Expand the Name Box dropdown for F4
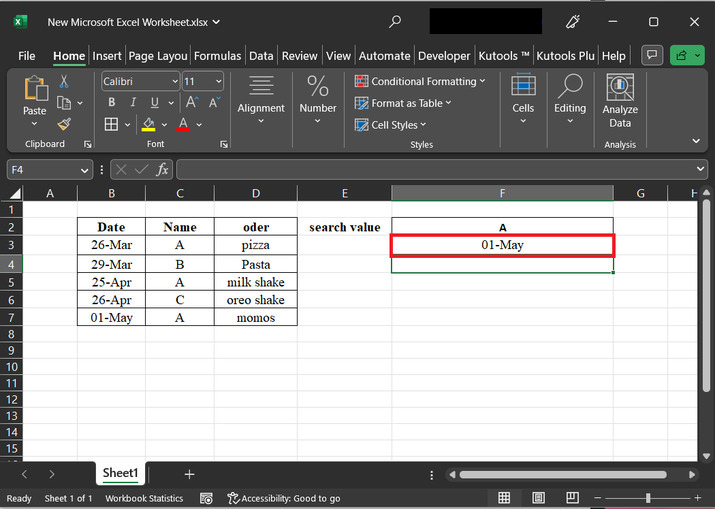This screenshot has height=509, width=715. tap(85, 170)
